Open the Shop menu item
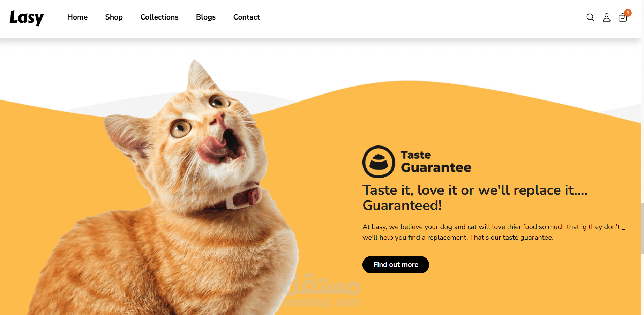This screenshot has width=644, height=315. tap(114, 17)
